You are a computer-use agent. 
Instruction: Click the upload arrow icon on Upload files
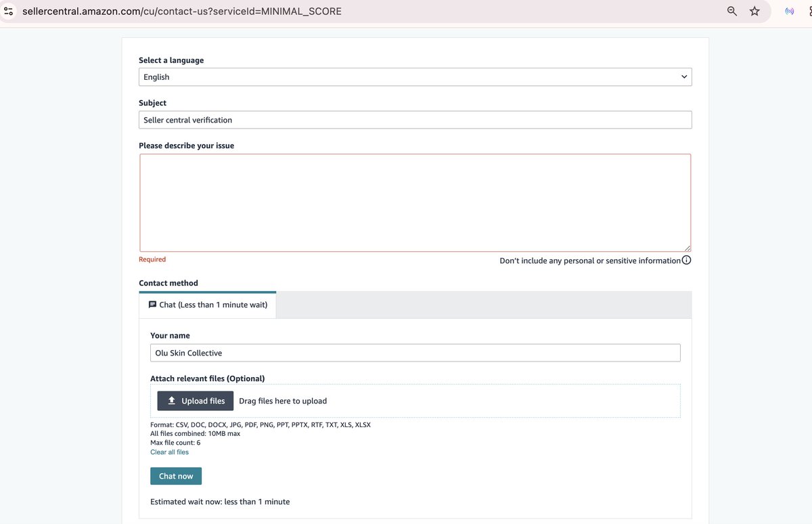[x=172, y=401]
